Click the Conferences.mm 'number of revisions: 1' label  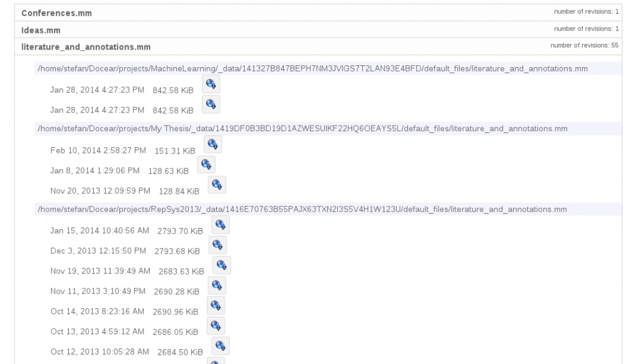point(586,11)
